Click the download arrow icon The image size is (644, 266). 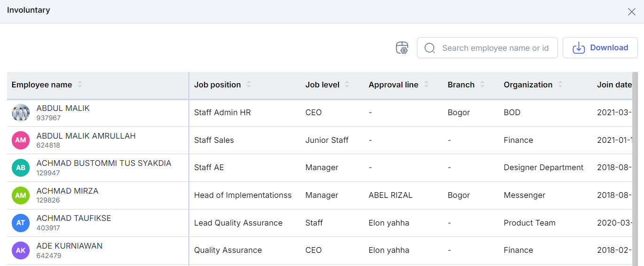point(579,48)
